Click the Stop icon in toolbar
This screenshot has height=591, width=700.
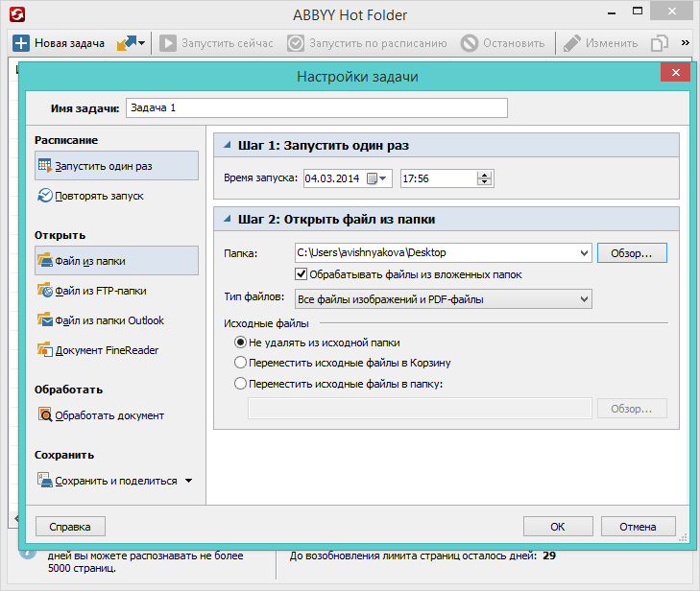[470, 43]
